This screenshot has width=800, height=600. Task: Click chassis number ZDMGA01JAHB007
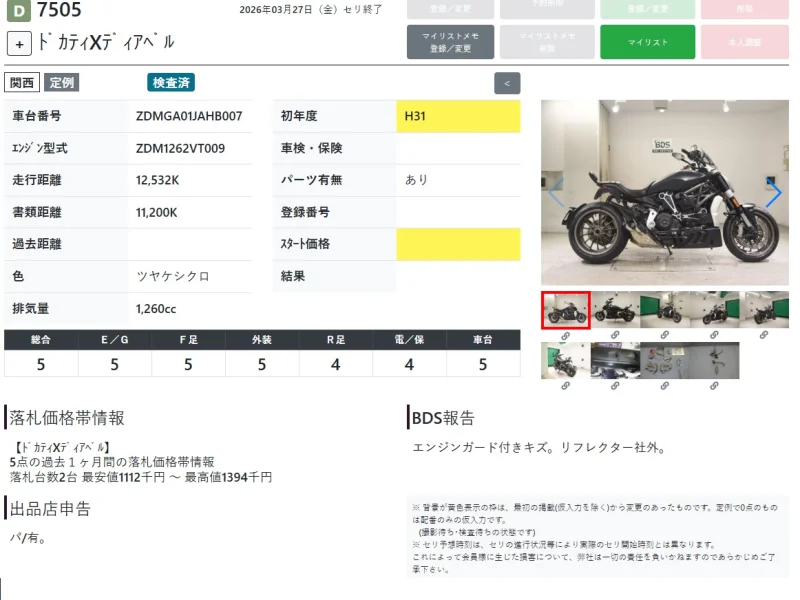[x=189, y=116]
